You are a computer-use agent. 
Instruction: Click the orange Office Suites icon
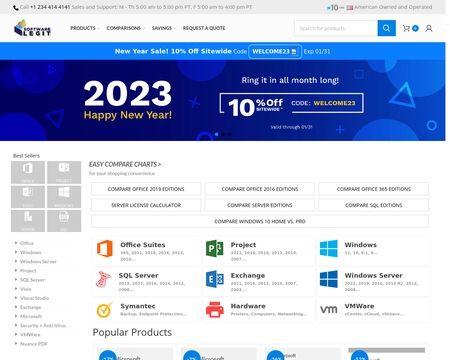(x=105, y=248)
